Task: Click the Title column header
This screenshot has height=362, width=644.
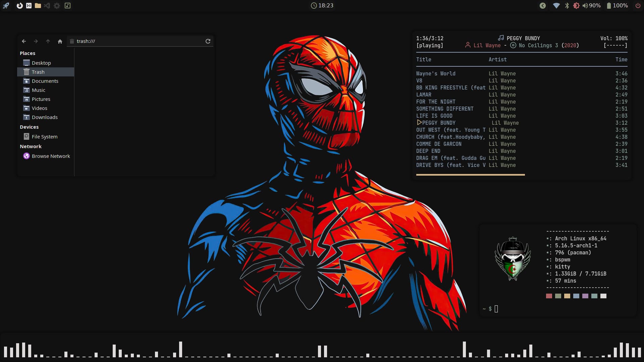Action: (x=424, y=60)
